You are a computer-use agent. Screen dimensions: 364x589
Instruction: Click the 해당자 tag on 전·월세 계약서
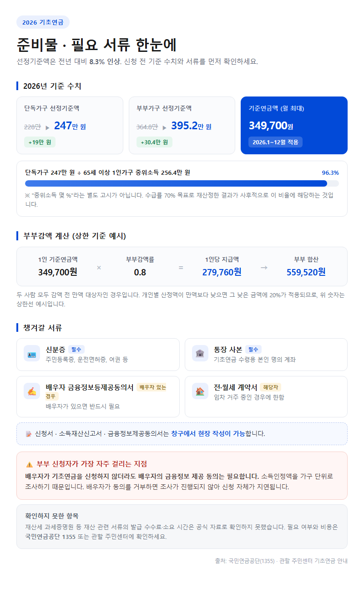pos(271,387)
